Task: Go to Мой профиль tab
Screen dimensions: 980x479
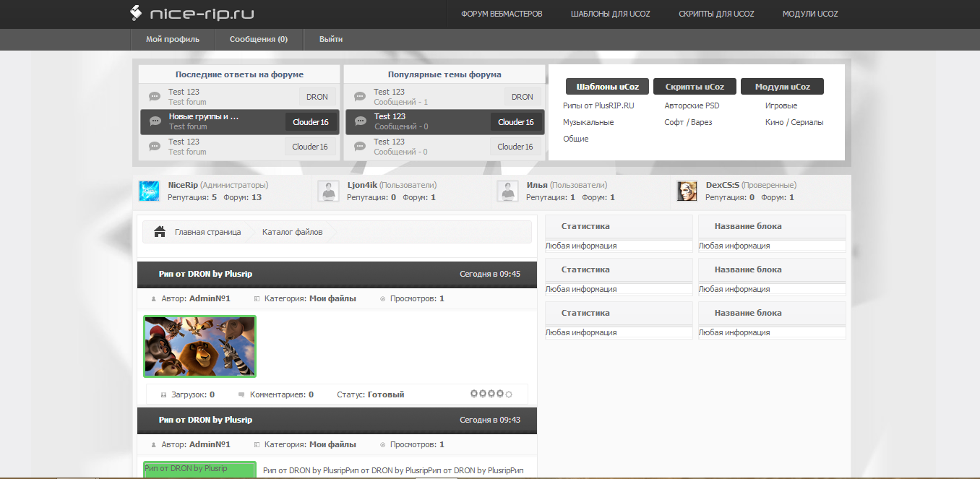Action: point(173,39)
